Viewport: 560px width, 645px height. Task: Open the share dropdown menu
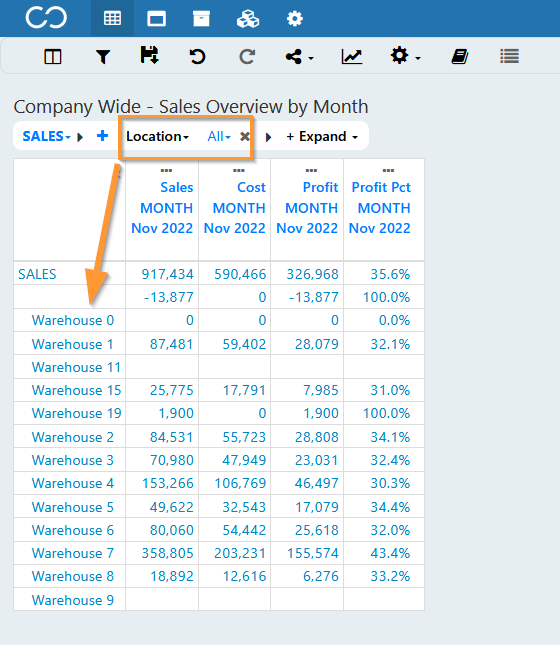(299, 57)
